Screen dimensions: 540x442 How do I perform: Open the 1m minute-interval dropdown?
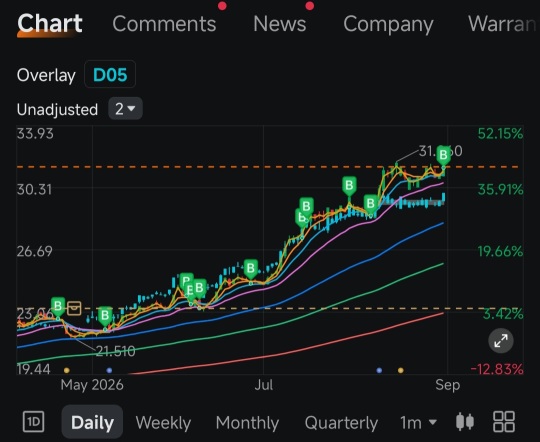click(418, 422)
